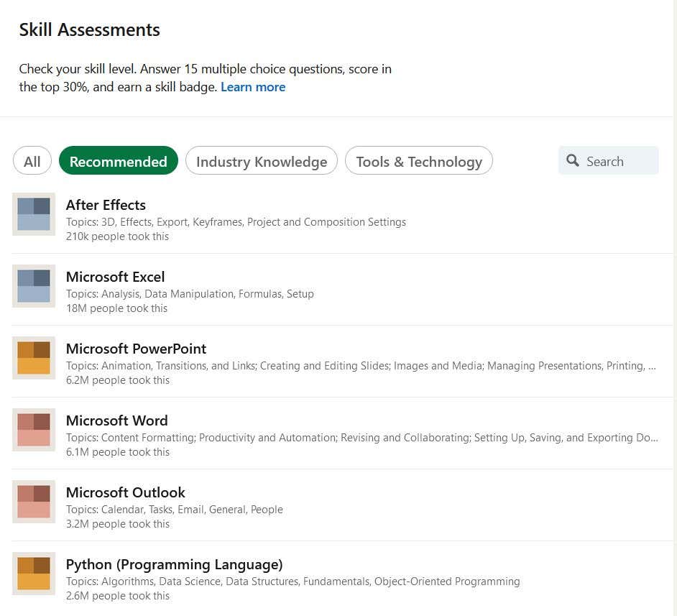Image resolution: width=677 pixels, height=616 pixels.
Task: Open the Microsoft Outlook assessment
Action: tap(125, 492)
